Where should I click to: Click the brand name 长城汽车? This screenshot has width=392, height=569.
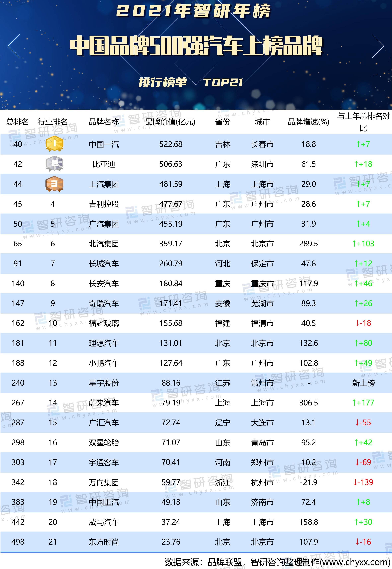(x=104, y=264)
